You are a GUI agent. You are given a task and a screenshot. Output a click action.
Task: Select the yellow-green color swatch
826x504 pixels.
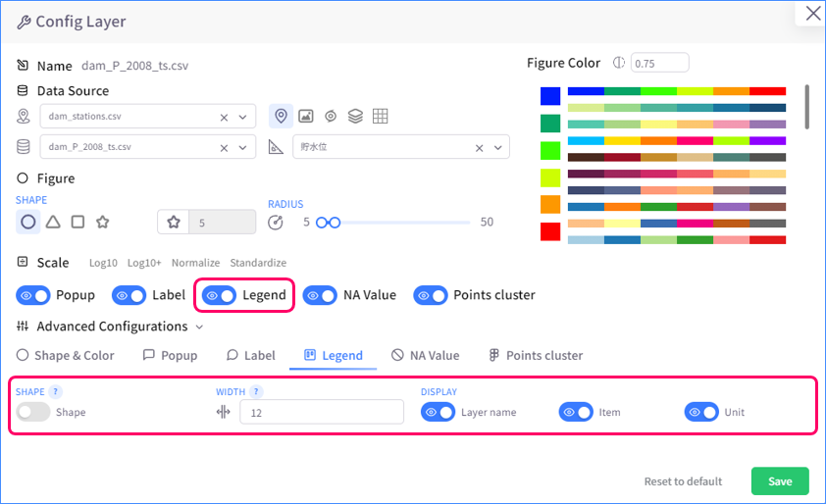click(x=550, y=177)
